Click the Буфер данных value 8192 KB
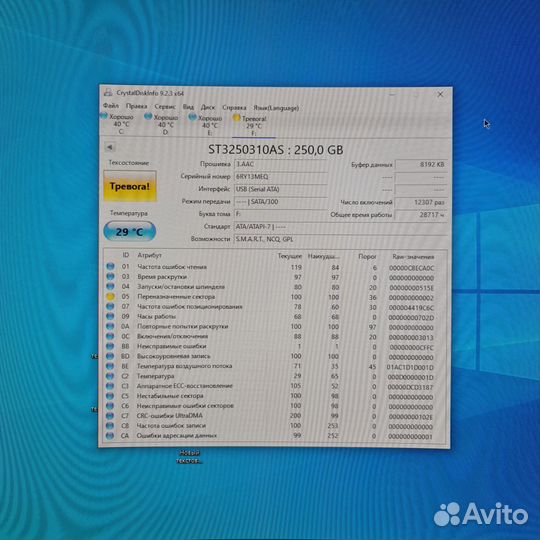Image resolution: width=540 pixels, height=540 pixels. click(x=421, y=165)
